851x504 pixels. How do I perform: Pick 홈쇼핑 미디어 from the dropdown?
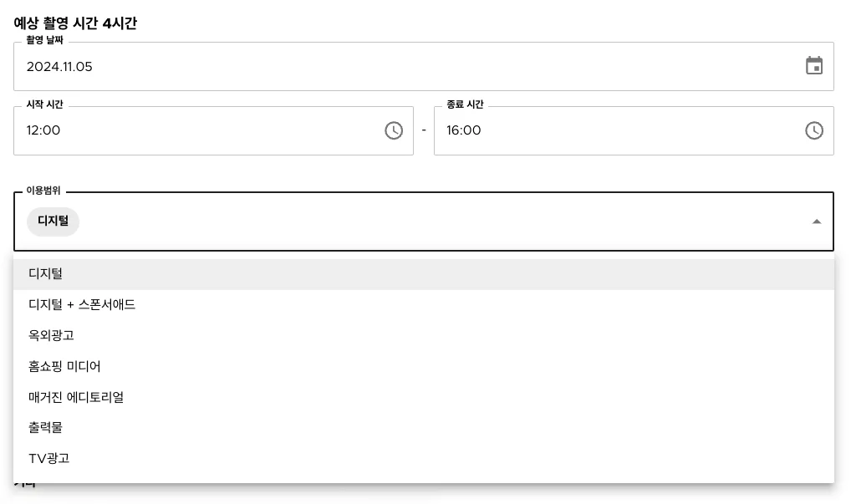(x=65, y=367)
